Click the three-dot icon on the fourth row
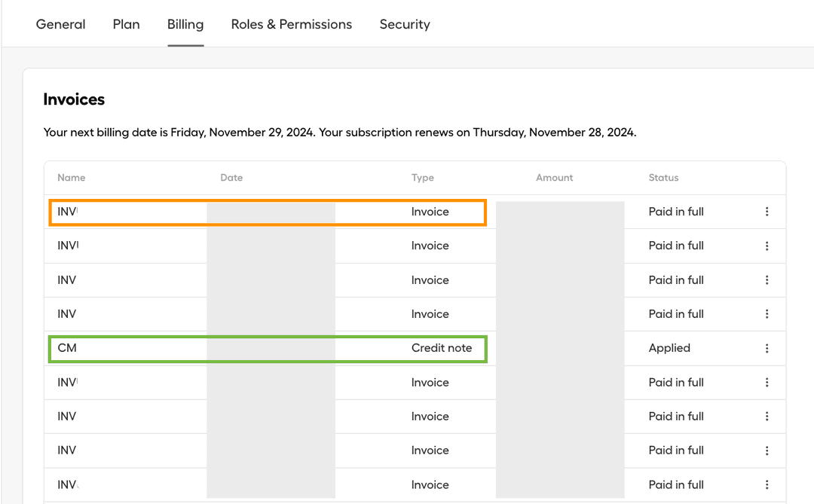Screen dimensions: 814x504 [x=767, y=314]
